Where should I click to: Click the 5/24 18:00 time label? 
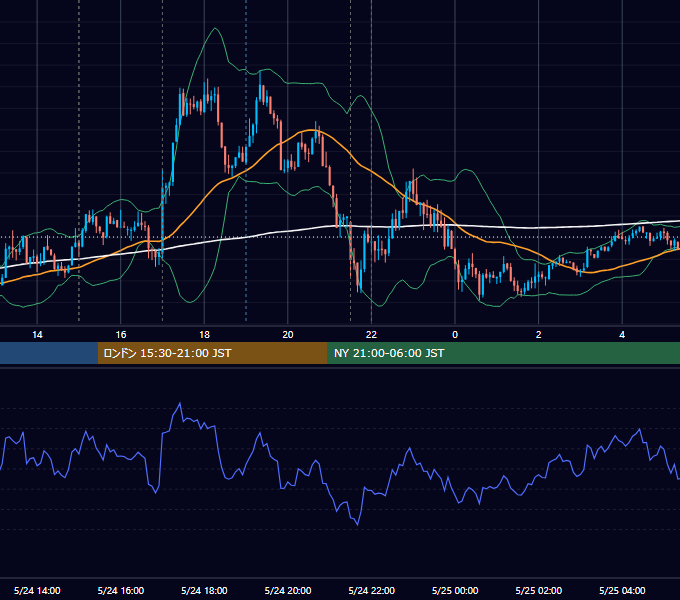(x=204, y=590)
